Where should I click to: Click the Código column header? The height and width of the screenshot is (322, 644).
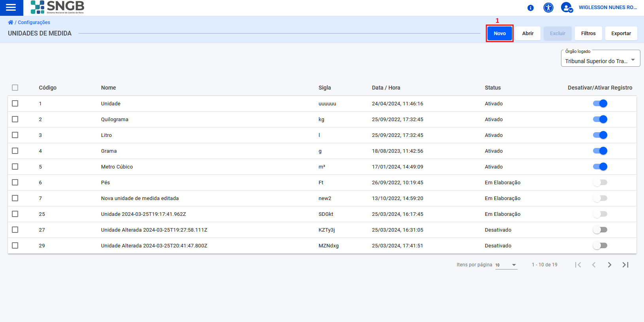pyautogui.click(x=47, y=88)
